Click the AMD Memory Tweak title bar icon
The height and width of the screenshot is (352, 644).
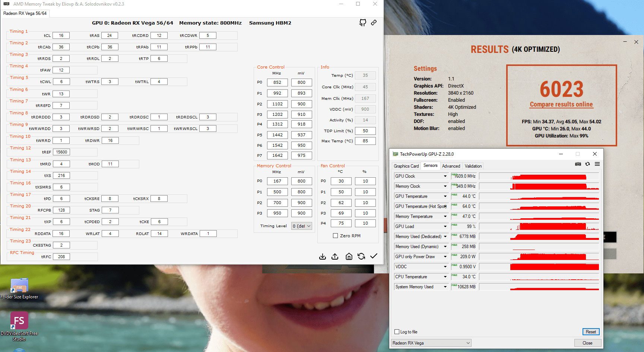(6, 4)
